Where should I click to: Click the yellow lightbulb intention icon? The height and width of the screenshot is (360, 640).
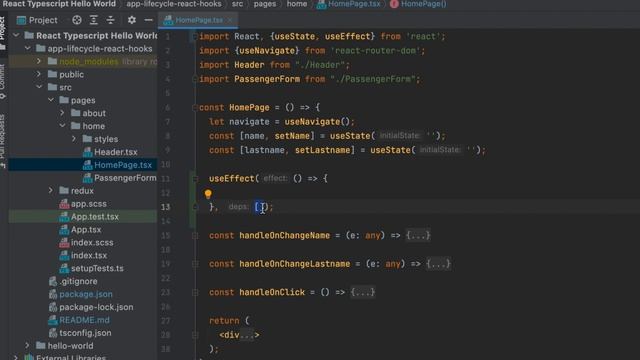click(208, 194)
